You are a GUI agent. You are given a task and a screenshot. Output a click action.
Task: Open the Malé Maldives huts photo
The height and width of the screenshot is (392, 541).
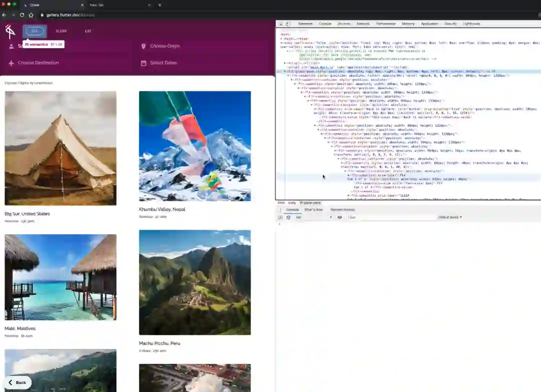coord(61,277)
